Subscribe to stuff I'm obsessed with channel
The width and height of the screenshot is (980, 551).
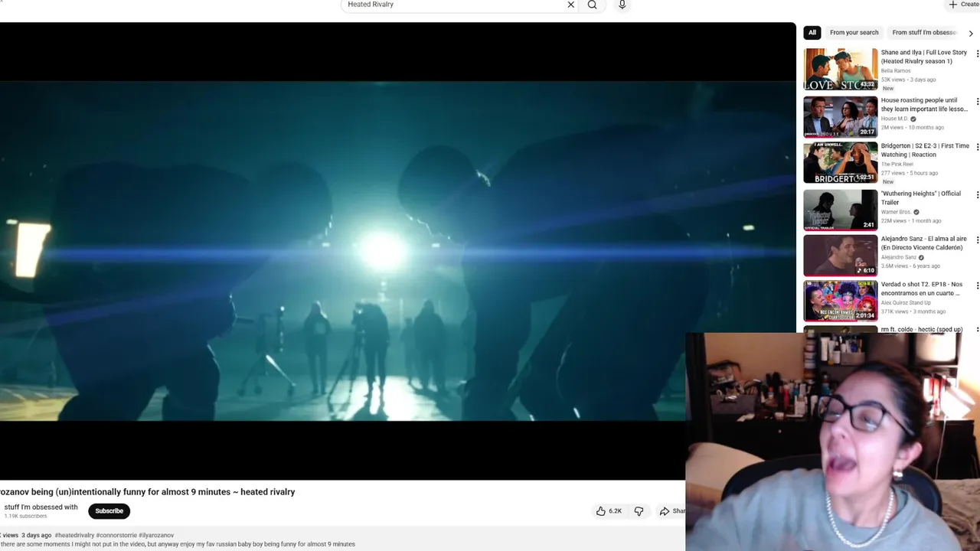pos(109,510)
